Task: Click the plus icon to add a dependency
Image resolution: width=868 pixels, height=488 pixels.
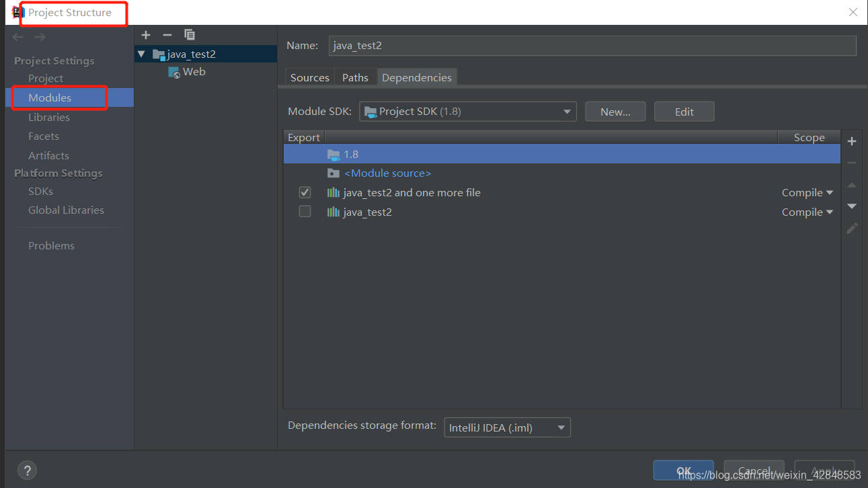Action: coord(852,141)
